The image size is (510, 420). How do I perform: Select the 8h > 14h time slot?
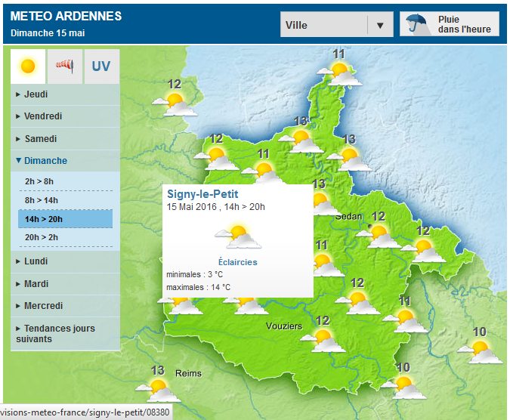click(42, 200)
